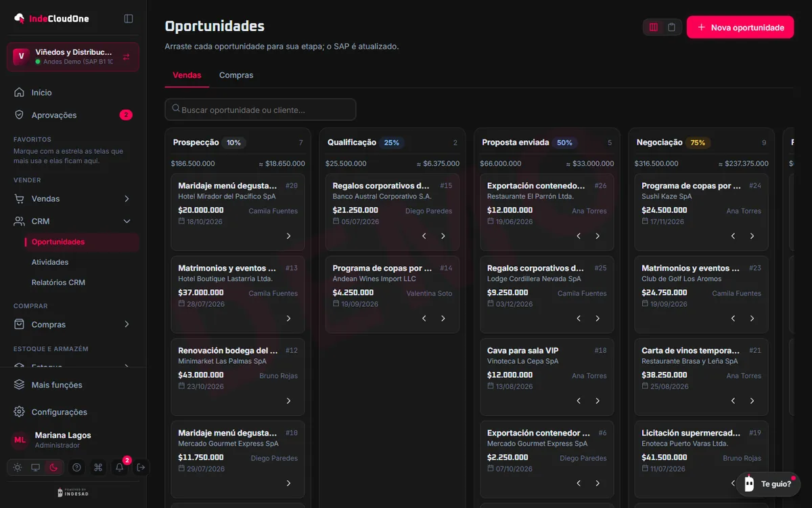
Task: Switch to dark theme
Action: click(x=53, y=467)
